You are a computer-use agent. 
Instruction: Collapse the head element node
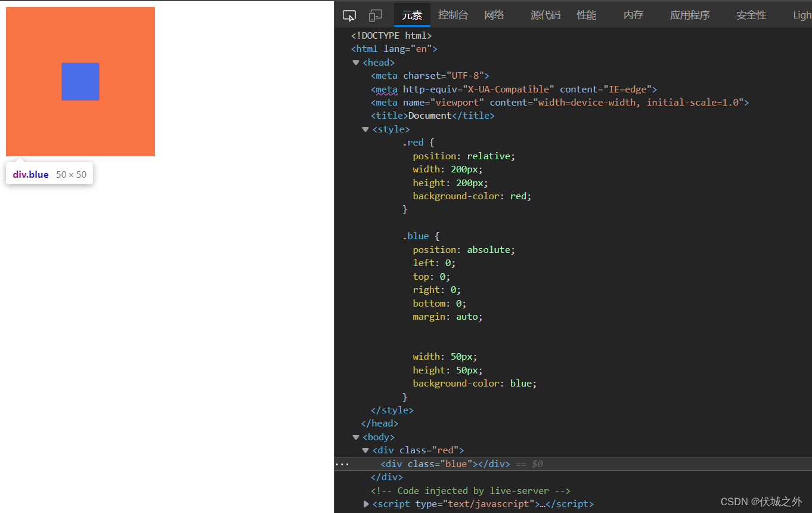pyautogui.click(x=356, y=63)
